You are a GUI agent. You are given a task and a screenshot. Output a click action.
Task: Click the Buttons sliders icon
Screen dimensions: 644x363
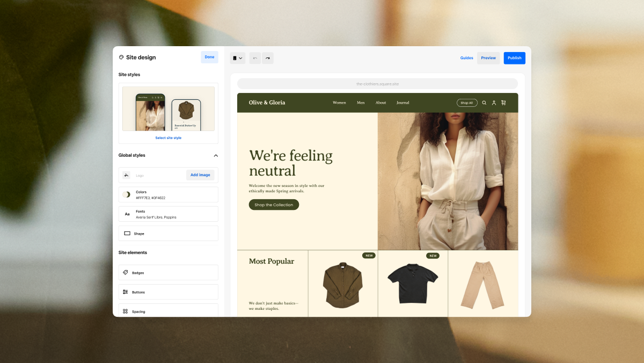click(x=126, y=292)
